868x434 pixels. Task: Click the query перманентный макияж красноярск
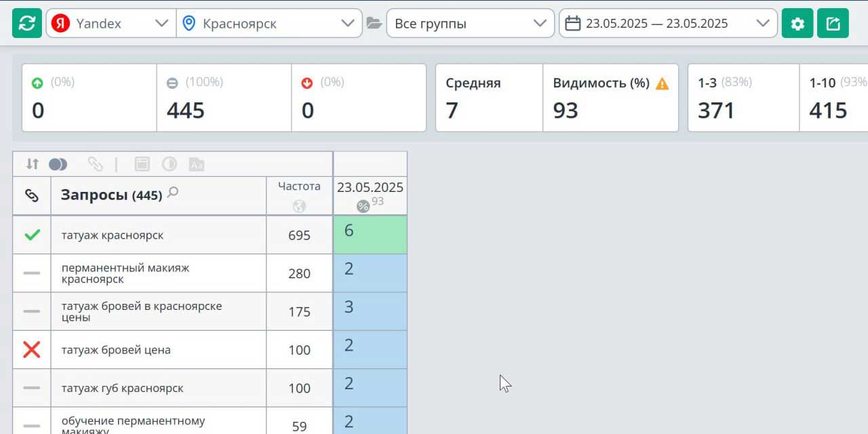coord(125,273)
